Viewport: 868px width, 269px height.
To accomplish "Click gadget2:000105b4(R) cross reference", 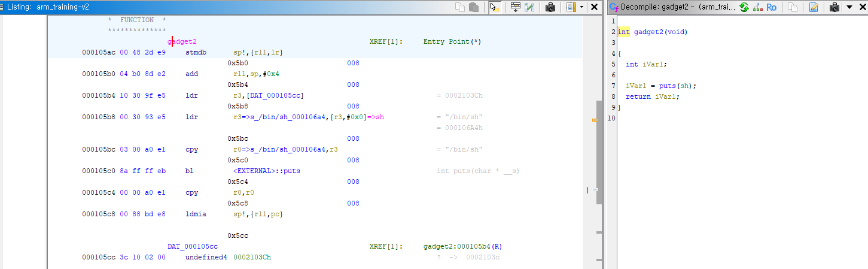I will tap(464, 247).
